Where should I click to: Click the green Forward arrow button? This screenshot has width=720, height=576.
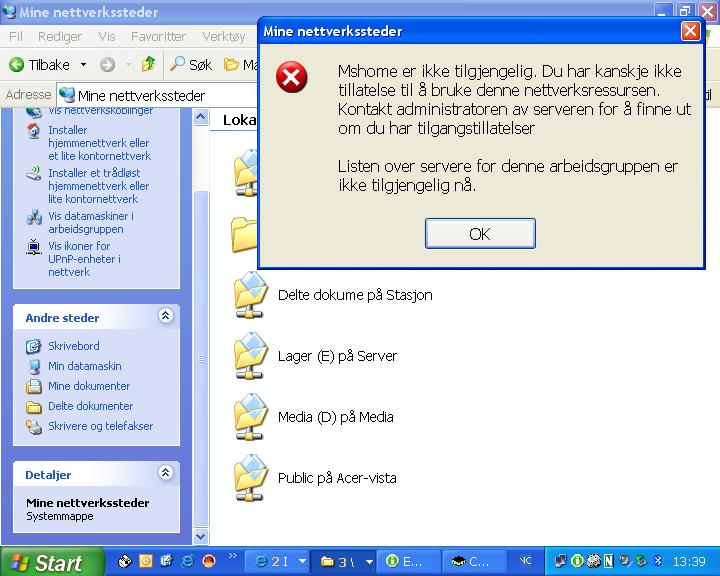pos(107,65)
